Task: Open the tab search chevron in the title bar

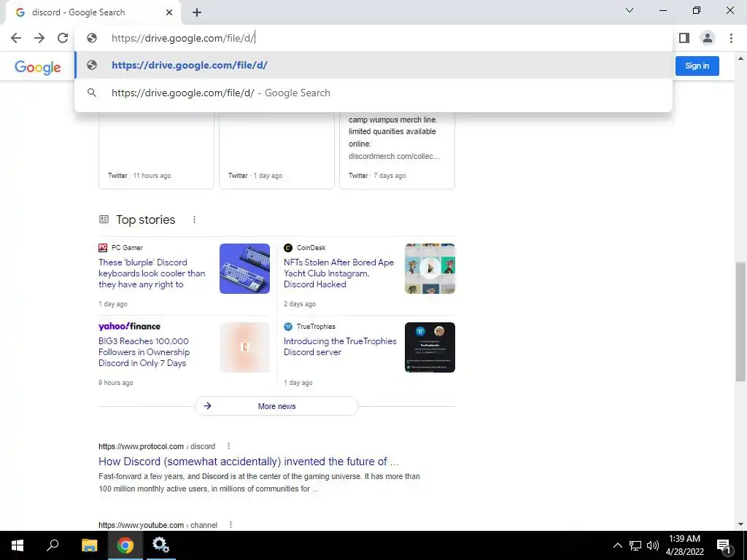Action: pyautogui.click(x=630, y=10)
